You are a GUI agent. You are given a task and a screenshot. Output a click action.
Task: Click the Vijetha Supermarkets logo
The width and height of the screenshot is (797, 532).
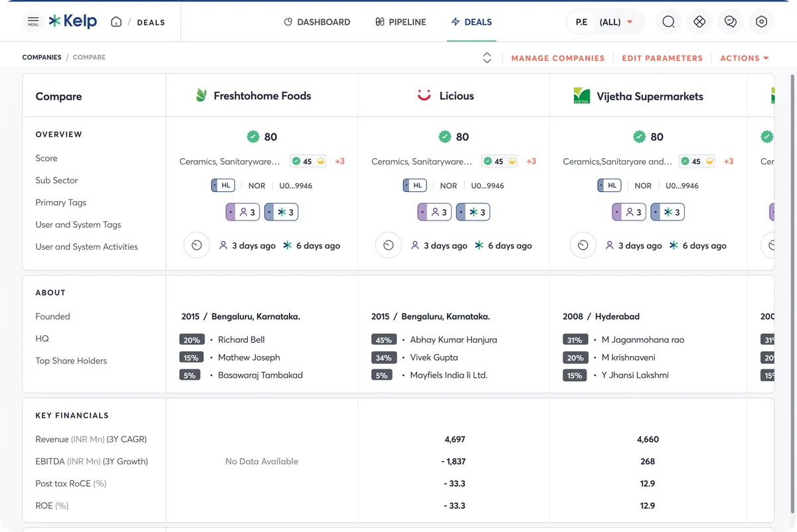click(x=582, y=96)
